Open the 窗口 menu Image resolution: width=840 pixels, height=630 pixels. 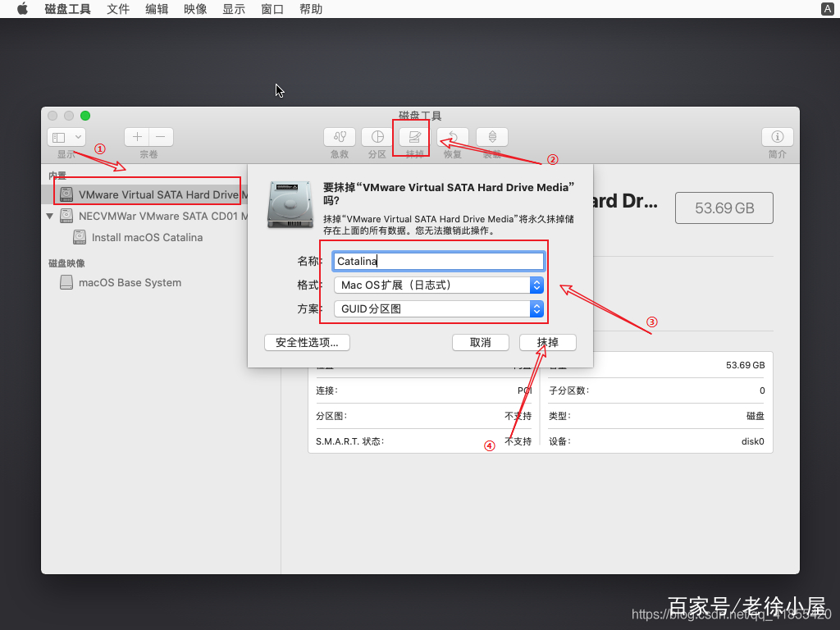point(272,9)
